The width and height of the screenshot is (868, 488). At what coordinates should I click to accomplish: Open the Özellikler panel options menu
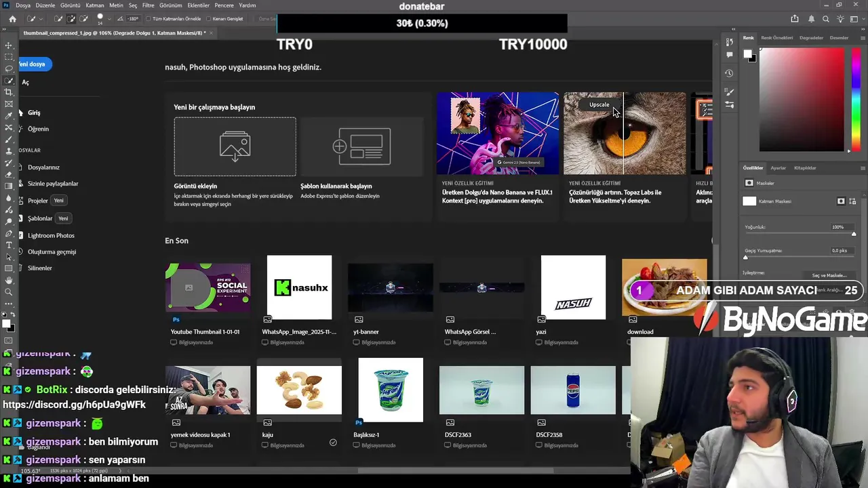pyautogui.click(x=863, y=168)
